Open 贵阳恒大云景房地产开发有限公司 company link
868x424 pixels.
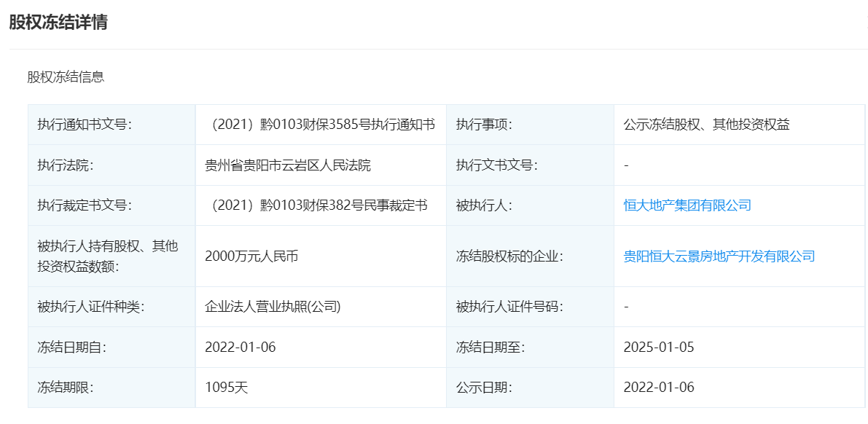(719, 256)
